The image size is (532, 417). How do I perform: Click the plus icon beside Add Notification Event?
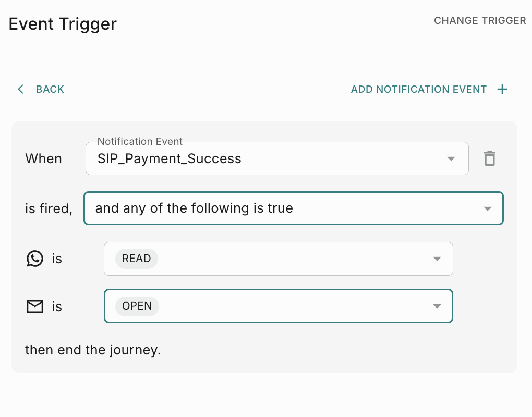pyautogui.click(x=502, y=89)
